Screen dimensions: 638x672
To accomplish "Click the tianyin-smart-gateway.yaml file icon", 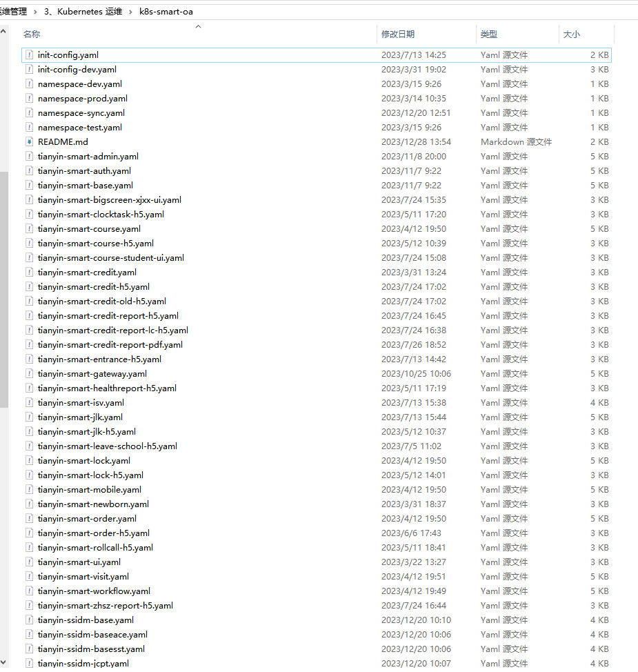I will [30, 373].
